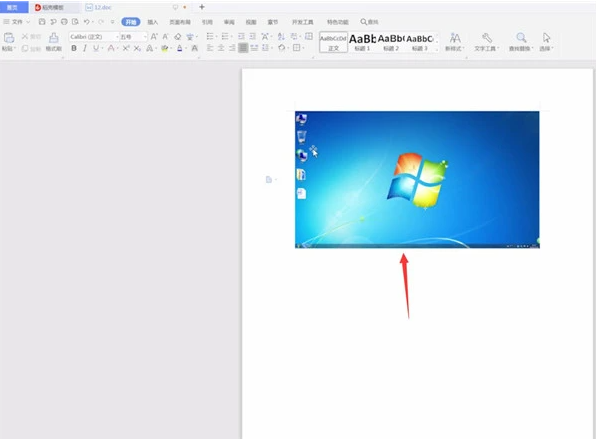Click the Format Painter brush icon
This screenshot has width=596, height=439.
click(54, 38)
